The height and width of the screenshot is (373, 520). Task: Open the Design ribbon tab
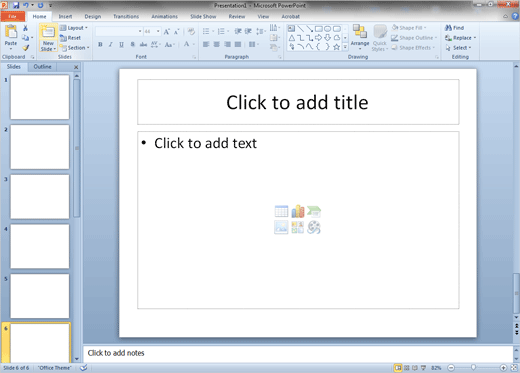pos(93,16)
